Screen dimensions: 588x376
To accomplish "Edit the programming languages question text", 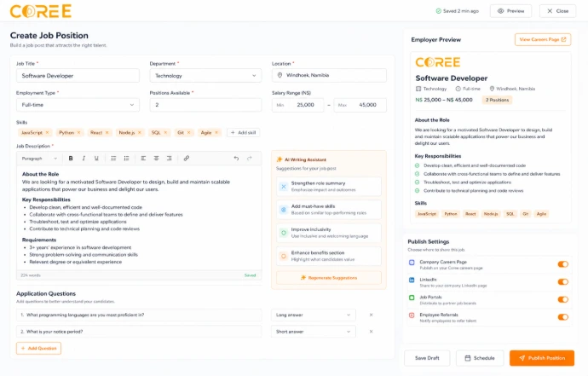I will point(139,315).
